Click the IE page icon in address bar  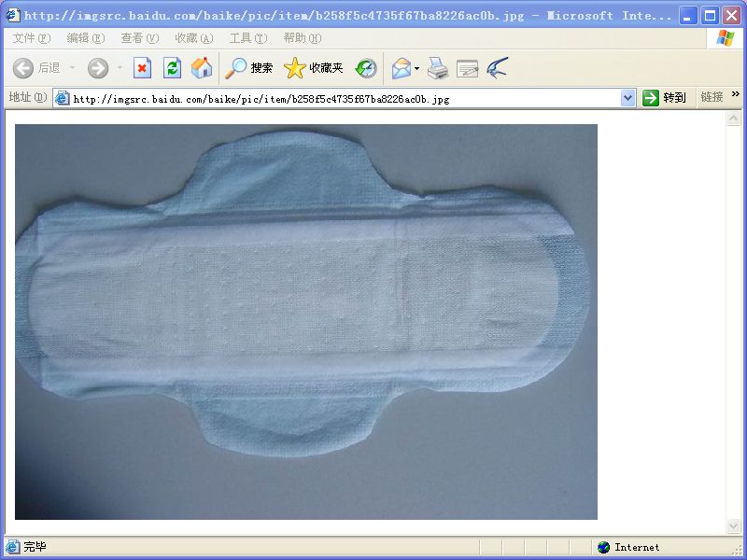[62, 98]
